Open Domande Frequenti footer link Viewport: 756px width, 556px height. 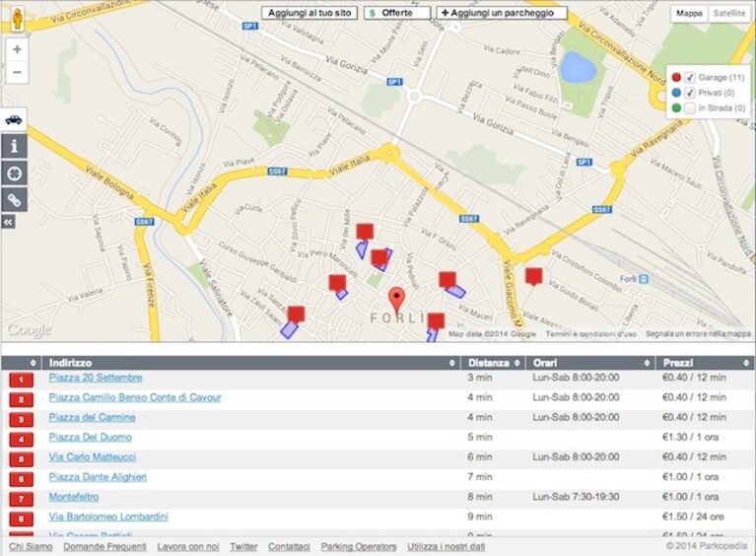click(105, 546)
